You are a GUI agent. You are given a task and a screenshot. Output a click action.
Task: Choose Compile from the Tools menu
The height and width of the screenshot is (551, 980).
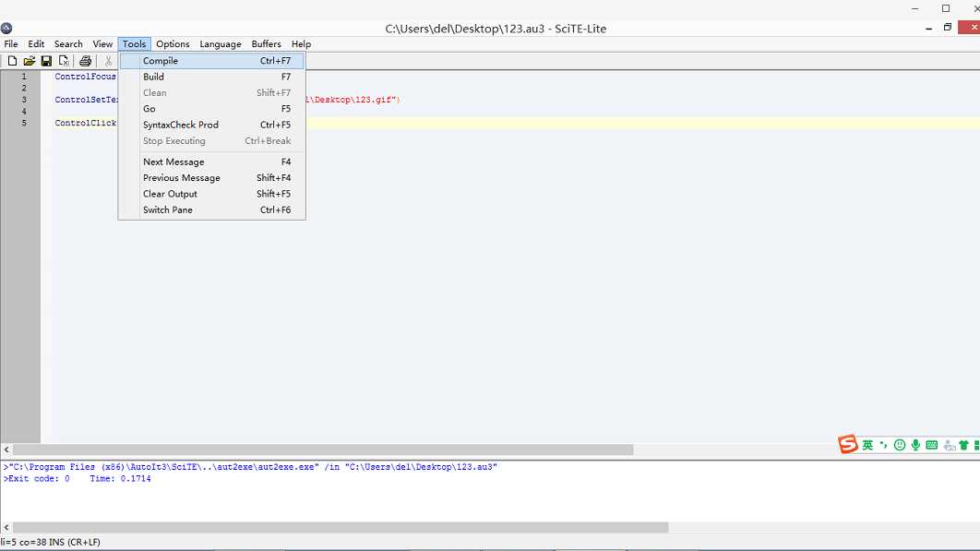[212, 61]
